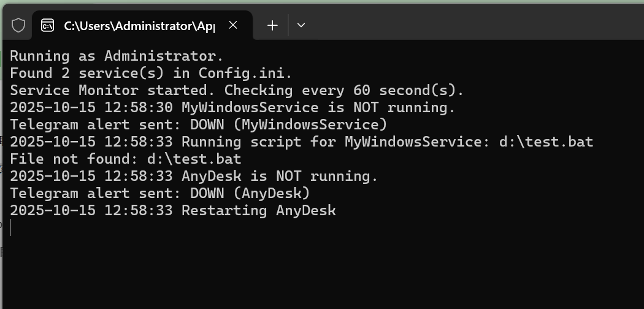Click the administrator shield icon
Image resolution: width=644 pixels, height=309 pixels.
pyautogui.click(x=18, y=25)
